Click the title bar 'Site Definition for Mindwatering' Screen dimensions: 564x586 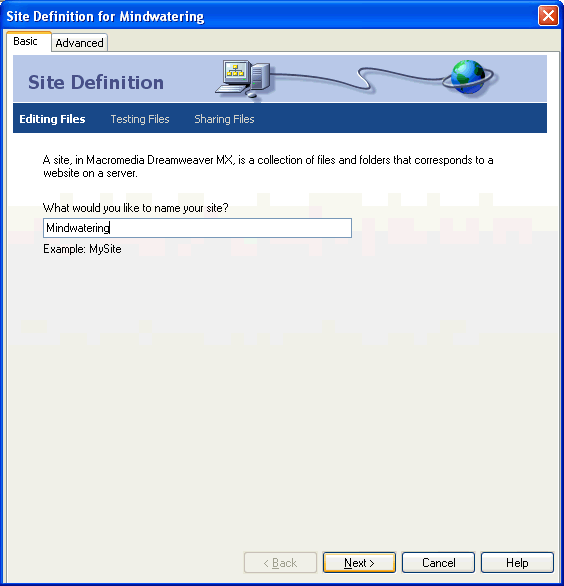coord(105,16)
